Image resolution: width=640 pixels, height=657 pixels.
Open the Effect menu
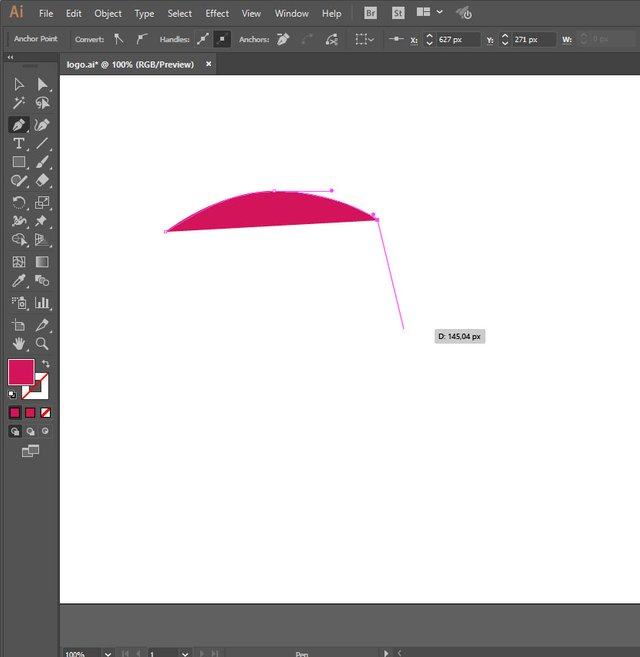[217, 14]
